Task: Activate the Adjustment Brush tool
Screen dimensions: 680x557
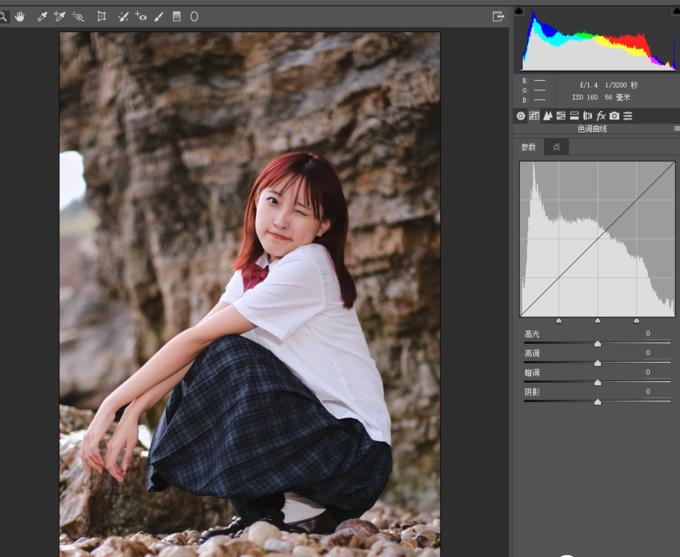Action: click(x=160, y=16)
